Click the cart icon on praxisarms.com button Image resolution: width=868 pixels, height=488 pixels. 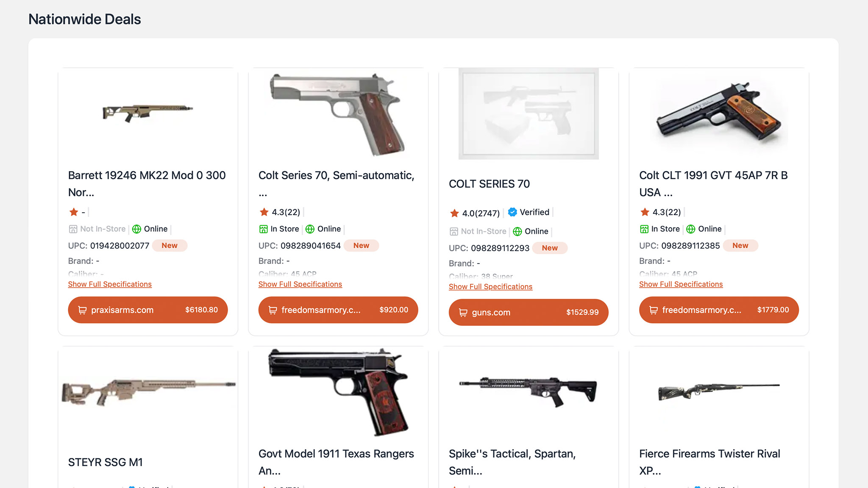pos(83,310)
